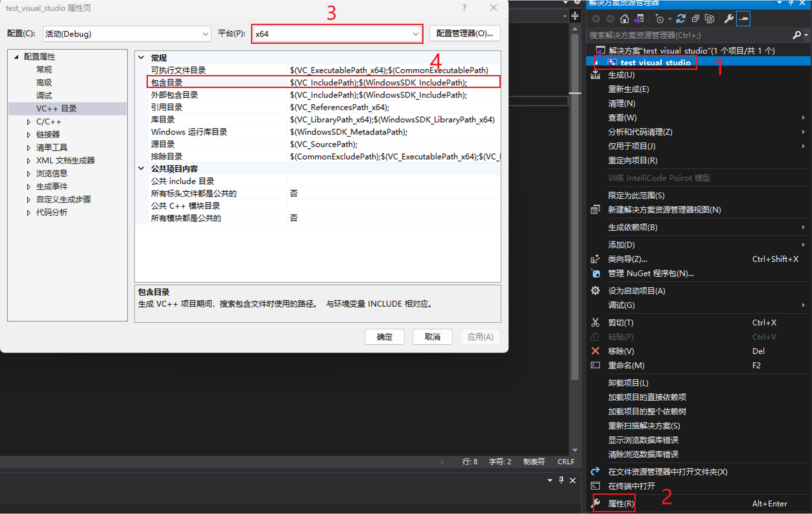This screenshot has width=812, height=514.
Task: Click 新建解决方案资源管理器视图(N) icon
Action: (x=595, y=210)
